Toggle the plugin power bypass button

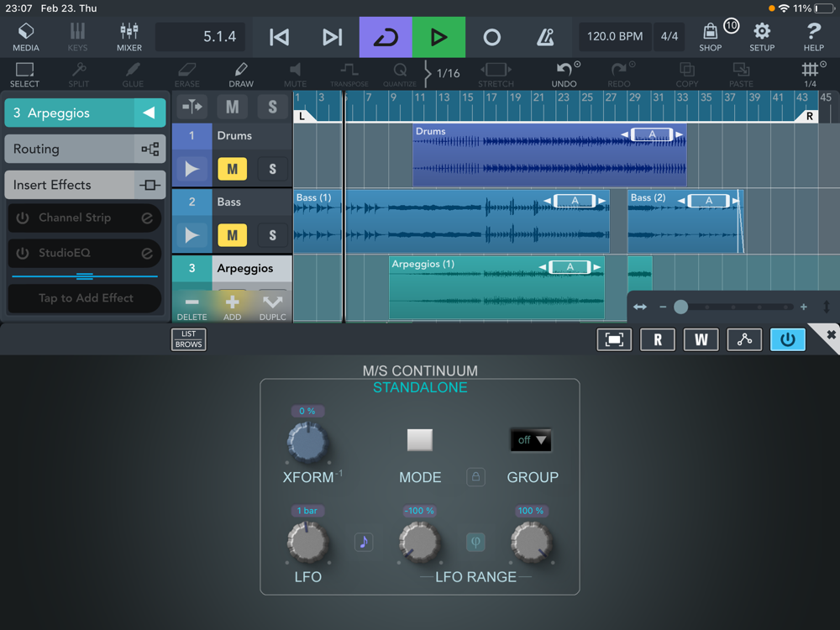[x=788, y=339]
